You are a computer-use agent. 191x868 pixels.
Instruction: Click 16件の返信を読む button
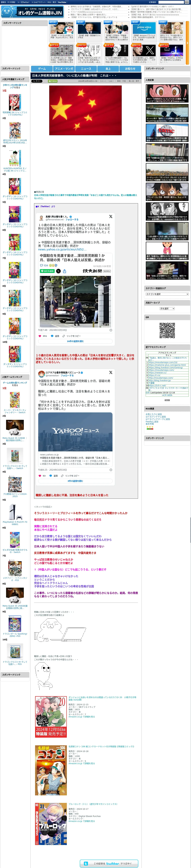[75, 341]
